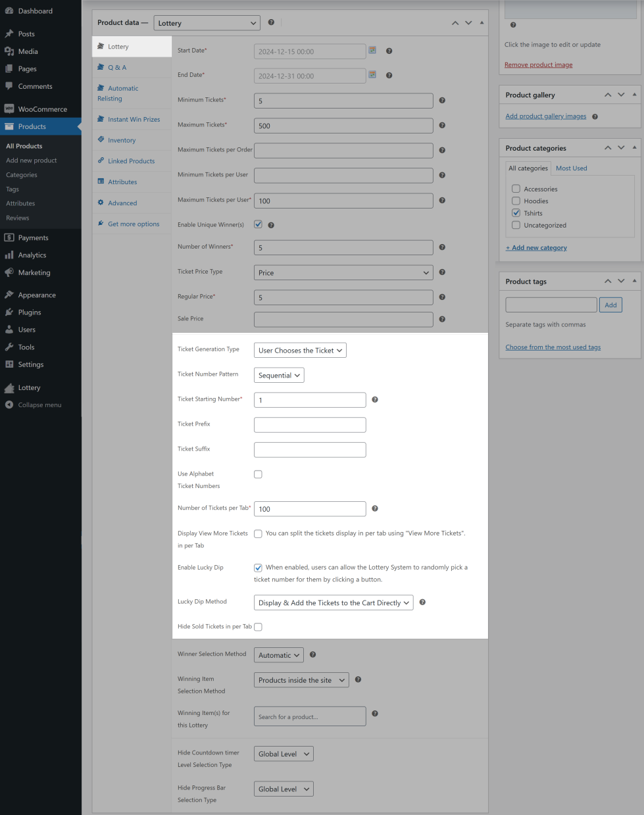Click help icon beside Add product gallery images

point(595,116)
